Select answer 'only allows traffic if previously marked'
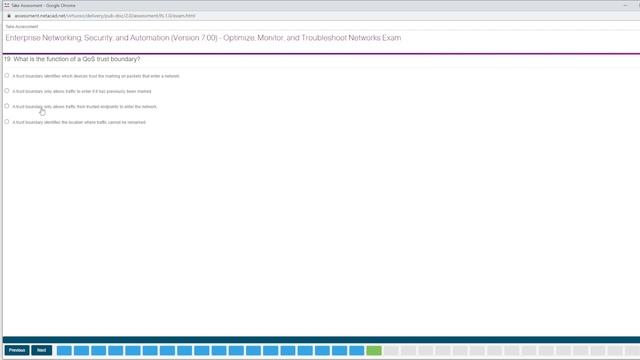Image resolution: width=640 pixels, height=360 pixels. coord(7,91)
